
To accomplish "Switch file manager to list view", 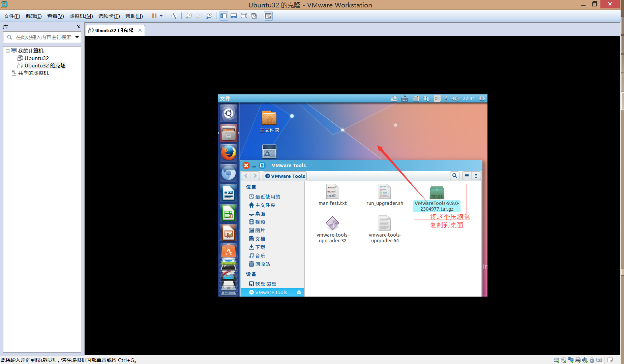I will coord(467,176).
